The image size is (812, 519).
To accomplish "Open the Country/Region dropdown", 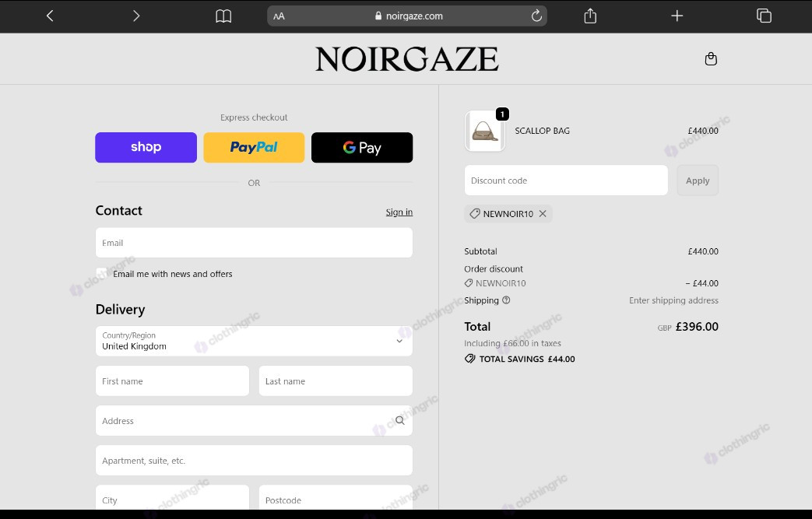I will click(x=254, y=341).
